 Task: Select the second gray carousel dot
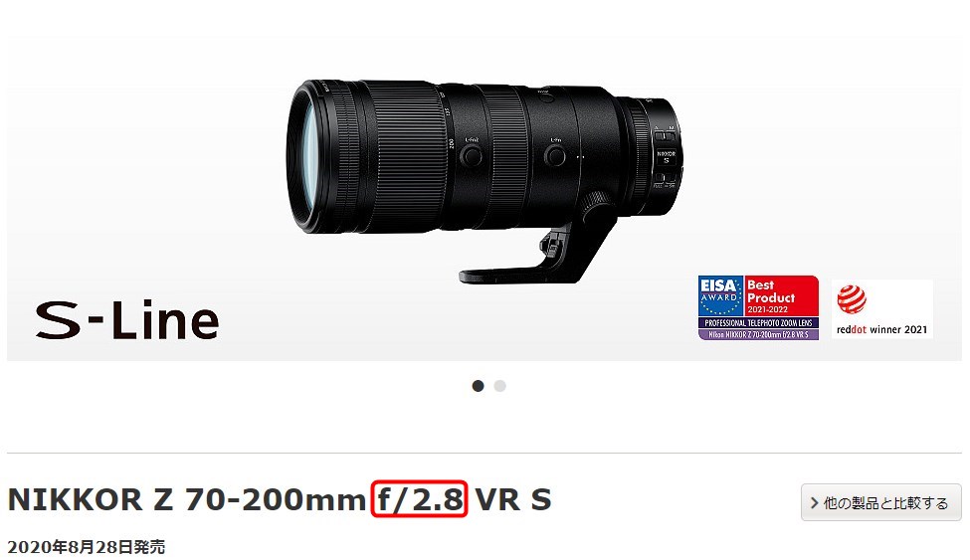point(499,386)
